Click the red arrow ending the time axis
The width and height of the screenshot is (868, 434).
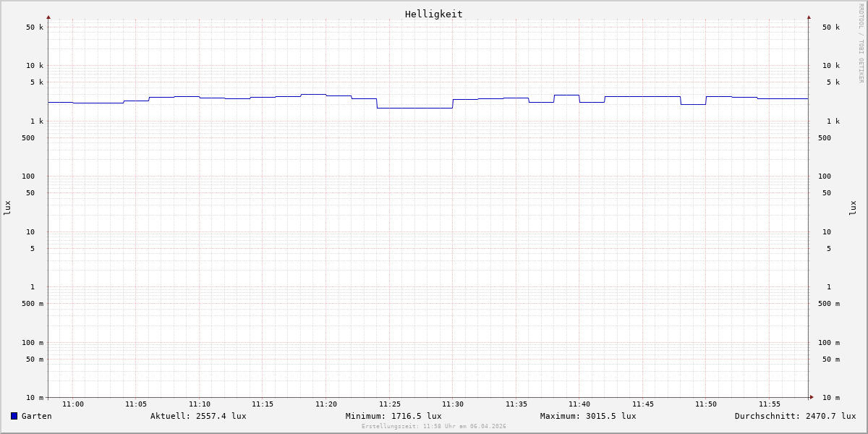click(812, 397)
